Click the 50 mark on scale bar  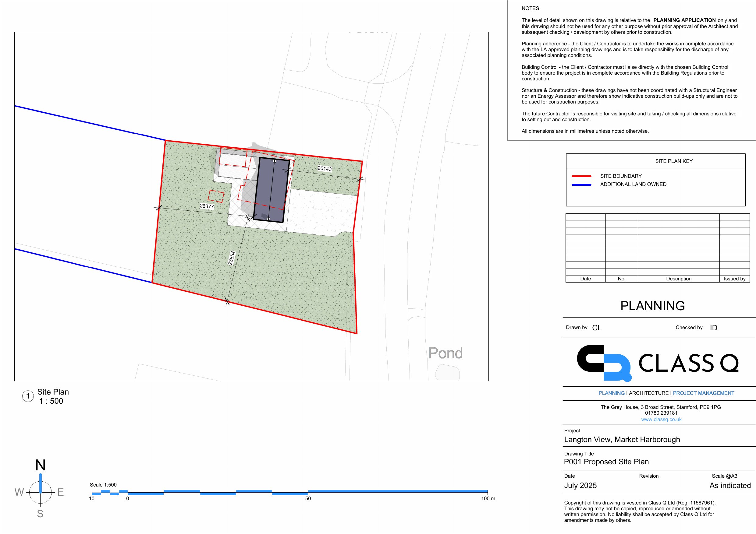pyautogui.click(x=308, y=498)
